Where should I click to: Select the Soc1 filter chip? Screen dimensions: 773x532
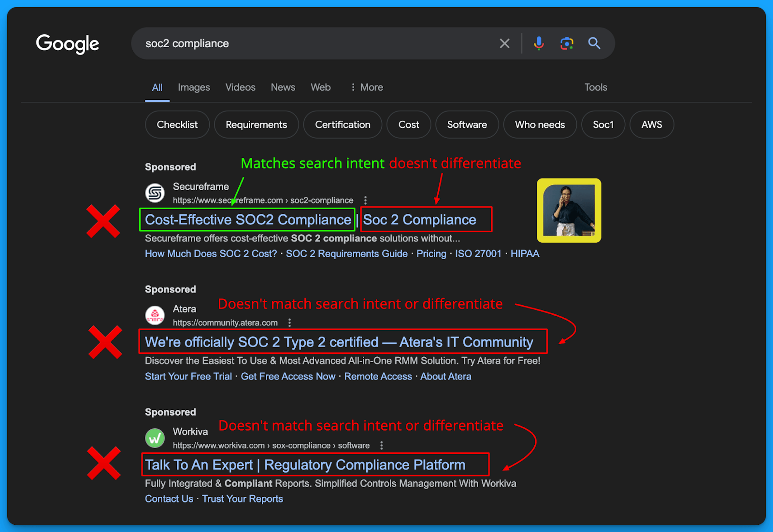[x=603, y=125]
